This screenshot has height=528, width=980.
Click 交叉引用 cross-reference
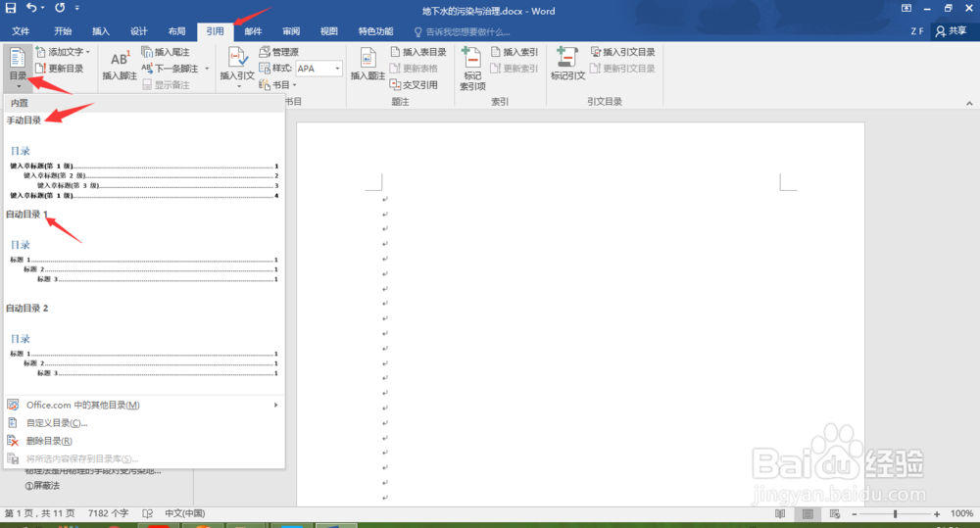pyautogui.click(x=414, y=85)
